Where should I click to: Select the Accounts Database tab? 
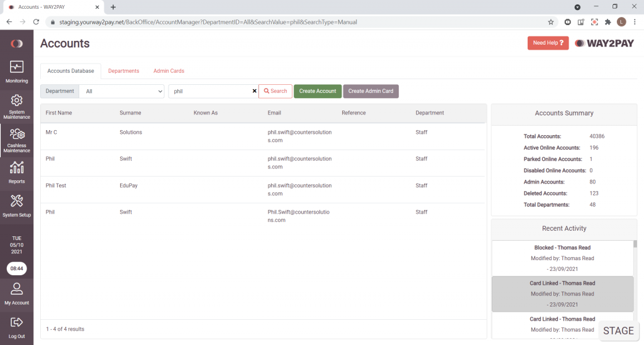point(70,71)
